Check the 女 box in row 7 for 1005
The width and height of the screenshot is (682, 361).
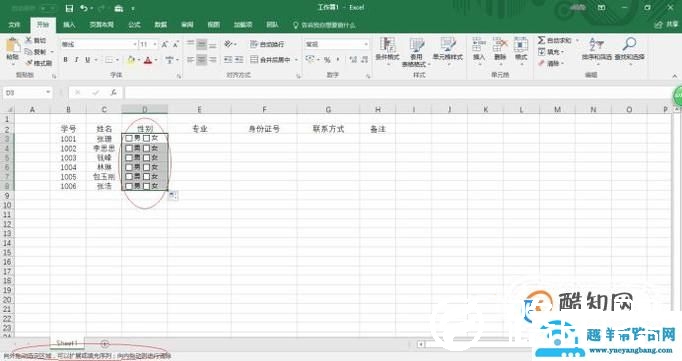coord(147,177)
